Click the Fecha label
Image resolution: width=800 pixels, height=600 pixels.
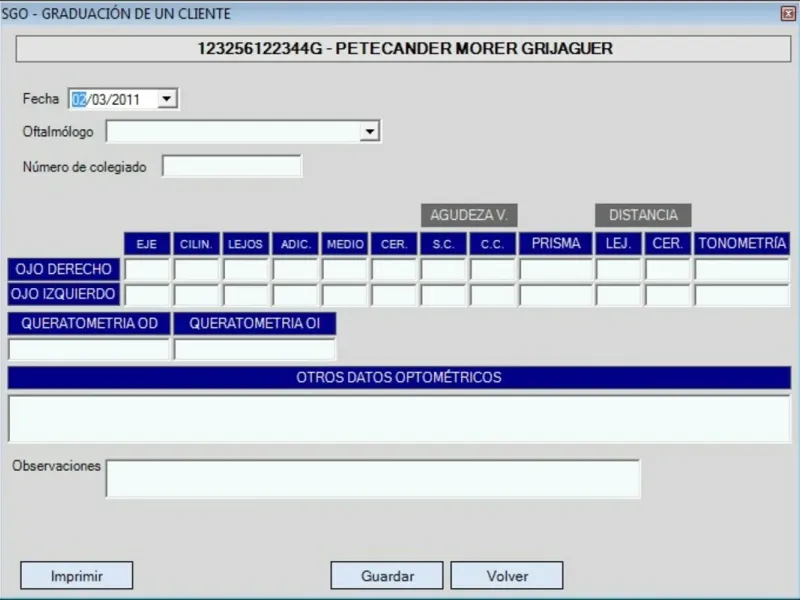coord(41,98)
